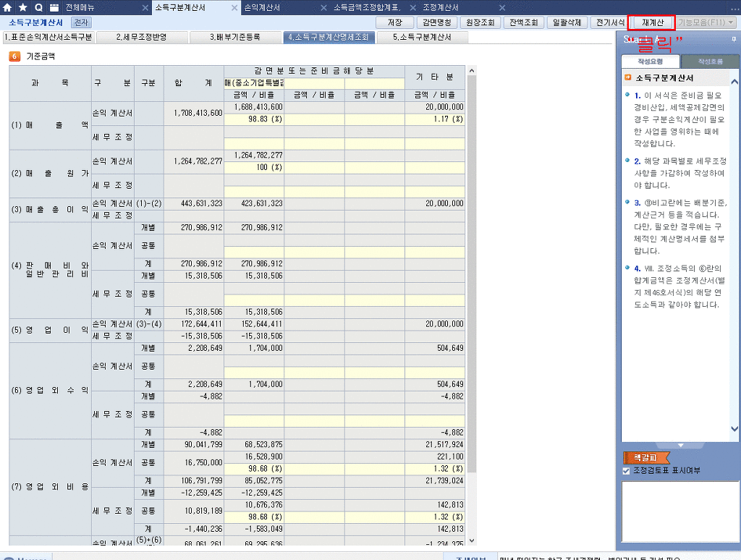Select the 152,644,411 cell
741x560 pixels.
[x=254, y=324]
